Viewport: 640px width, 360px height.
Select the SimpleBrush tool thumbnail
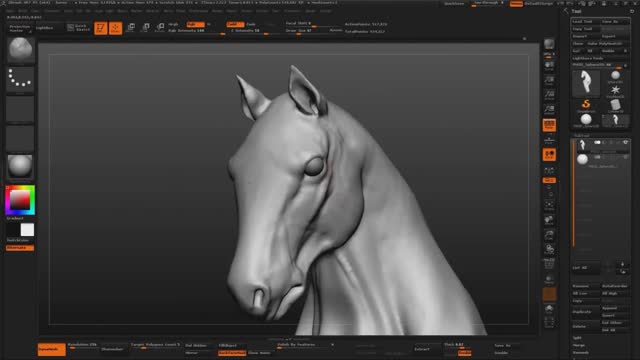click(x=586, y=105)
